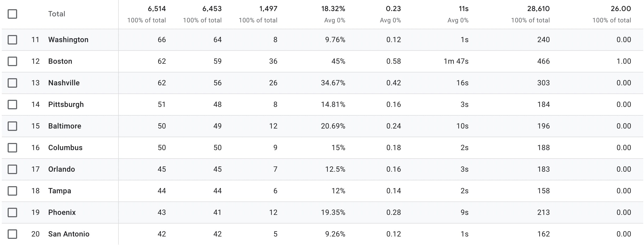Click the 28,610 total event count

pyautogui.click(x=538, y=9)
